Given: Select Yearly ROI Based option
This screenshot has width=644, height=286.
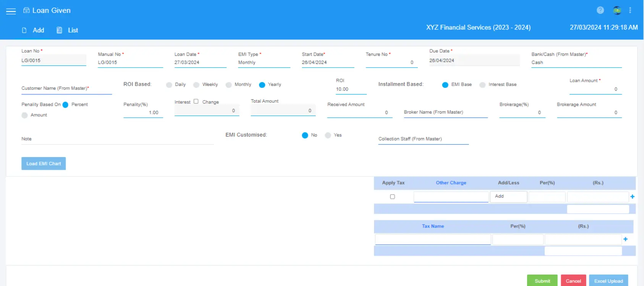Looking at the screenshot, I should click(262, 85).
